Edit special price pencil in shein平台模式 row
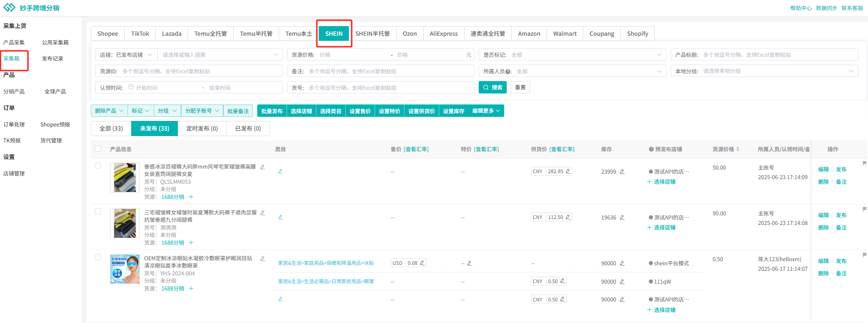Viewport: 868px width, 323px height. (x=470, y=263)
